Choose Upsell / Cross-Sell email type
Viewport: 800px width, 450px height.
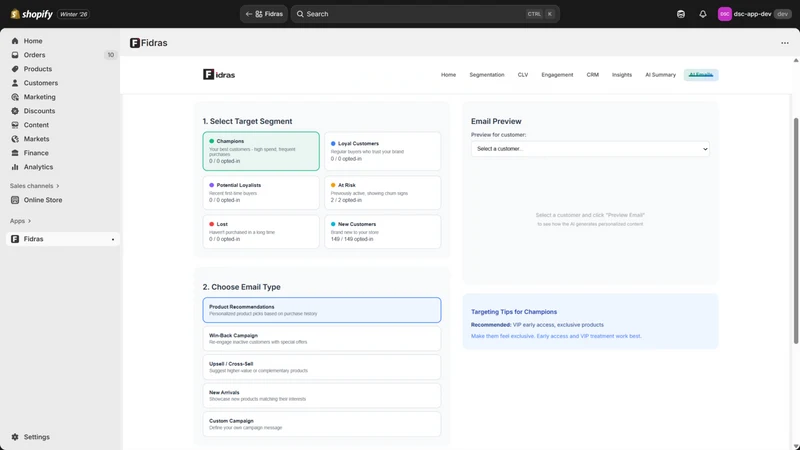click(321, 367)
